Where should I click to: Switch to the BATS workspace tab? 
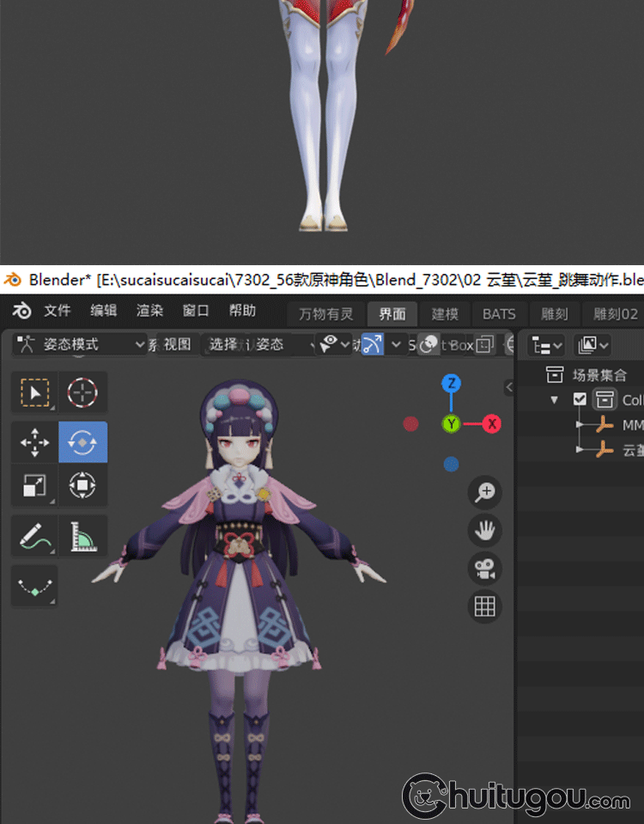click(499, 314)
